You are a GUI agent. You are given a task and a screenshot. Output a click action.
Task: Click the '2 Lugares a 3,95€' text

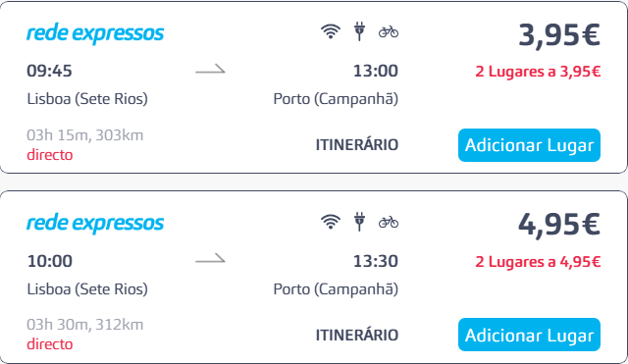click(538, 72)
